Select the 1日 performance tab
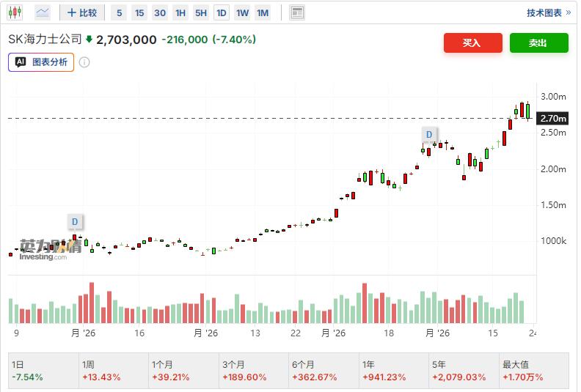581x392 pixels. pyautogui.click(x=43, y=371)
